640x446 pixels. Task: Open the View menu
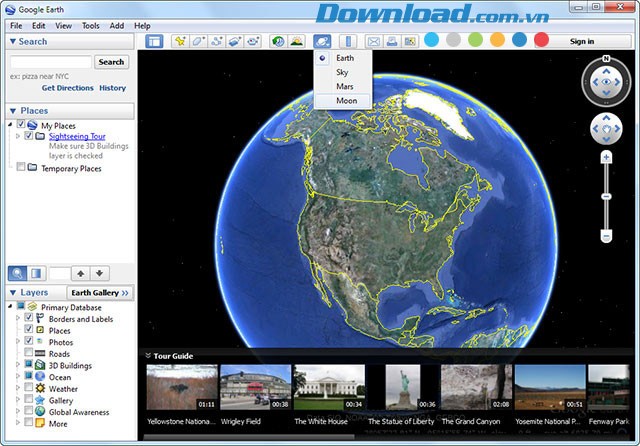pos(63,26)
